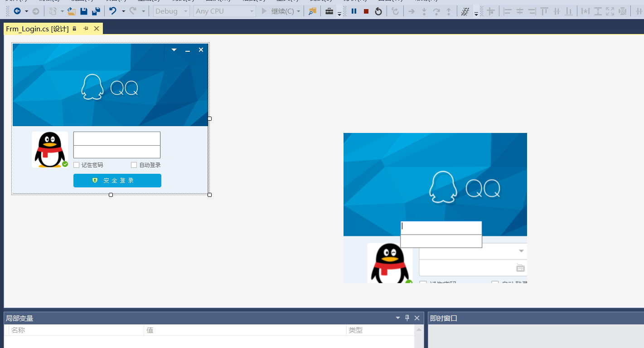Toggle 自动登录 checkbox in the designer form
The height and width of the screenshot is (348, 644).
click(134, 165)
